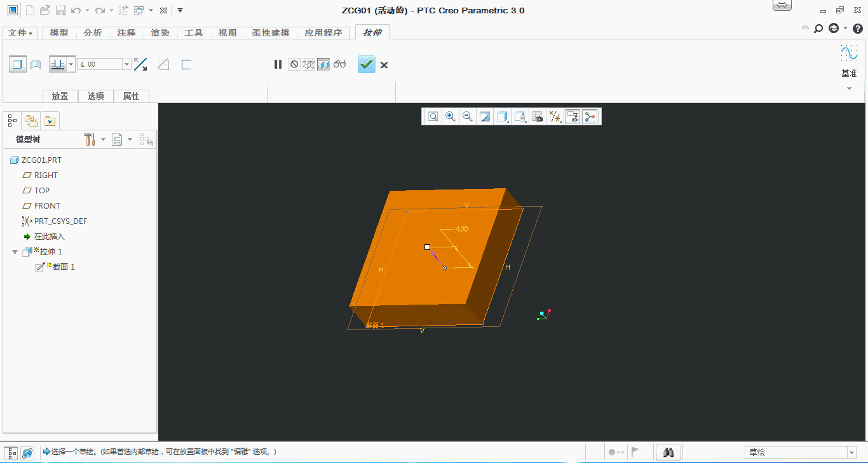
Task: Open the redo history dropdown
Action: pyautogui.click(x=111, y=10)
